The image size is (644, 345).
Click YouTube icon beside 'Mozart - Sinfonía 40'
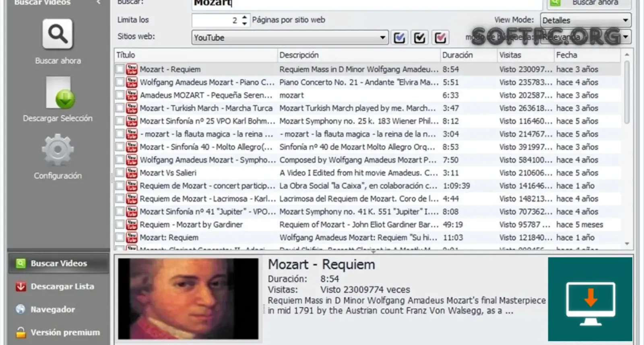coord(132,147)
